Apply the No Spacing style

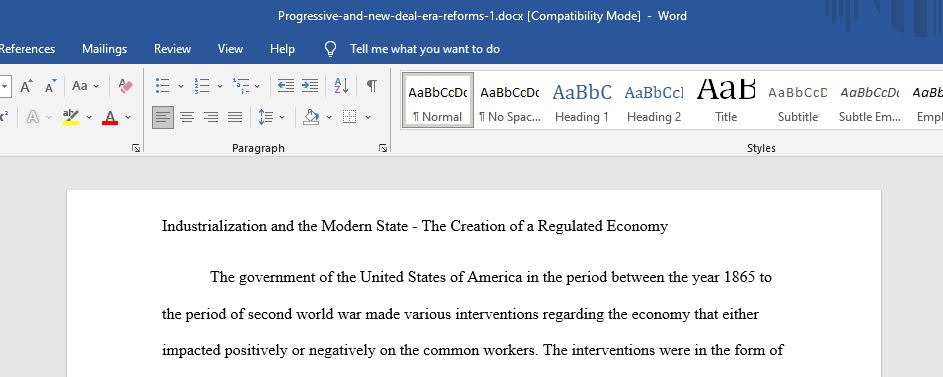510,101
